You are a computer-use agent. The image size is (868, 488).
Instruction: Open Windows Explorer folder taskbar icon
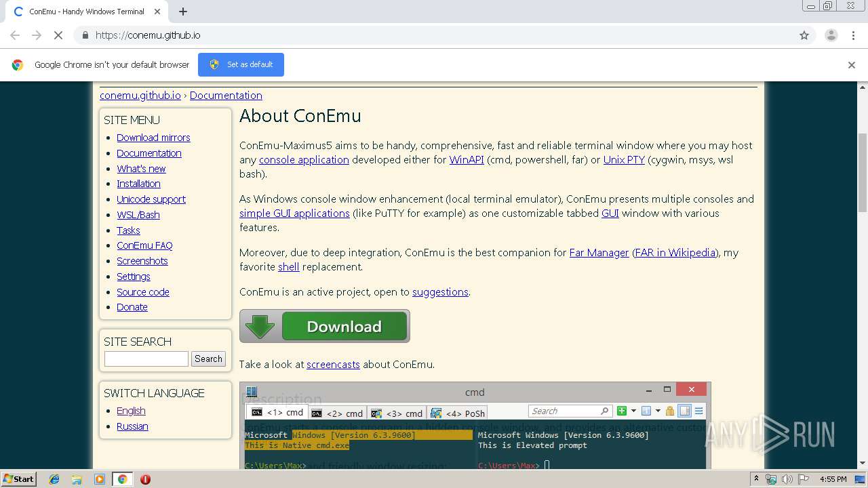(77, 479)
